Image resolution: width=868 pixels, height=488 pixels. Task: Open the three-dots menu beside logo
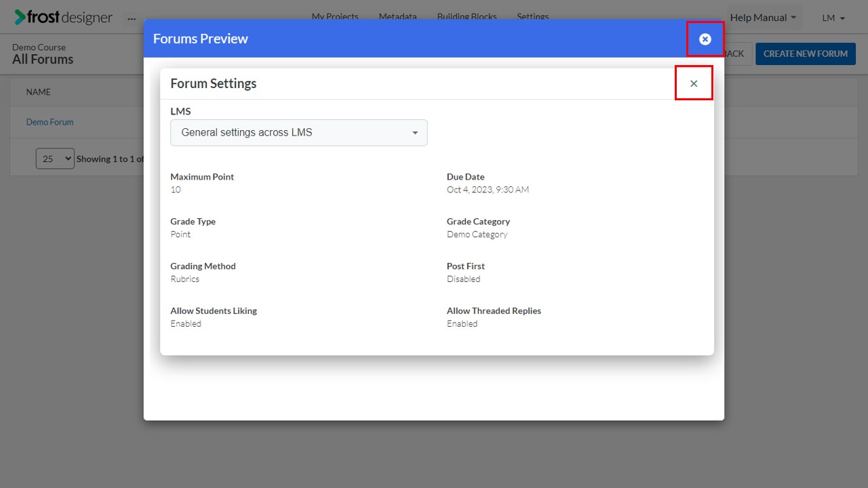(x=132, y=18)
